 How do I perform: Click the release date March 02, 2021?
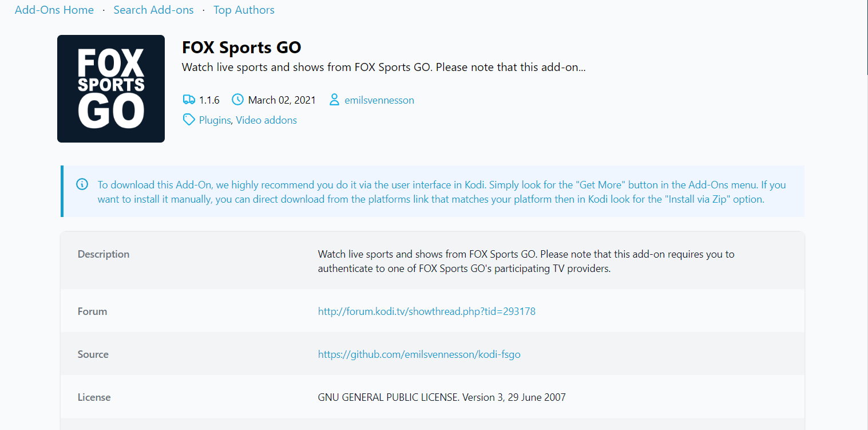tap(281, 99)
